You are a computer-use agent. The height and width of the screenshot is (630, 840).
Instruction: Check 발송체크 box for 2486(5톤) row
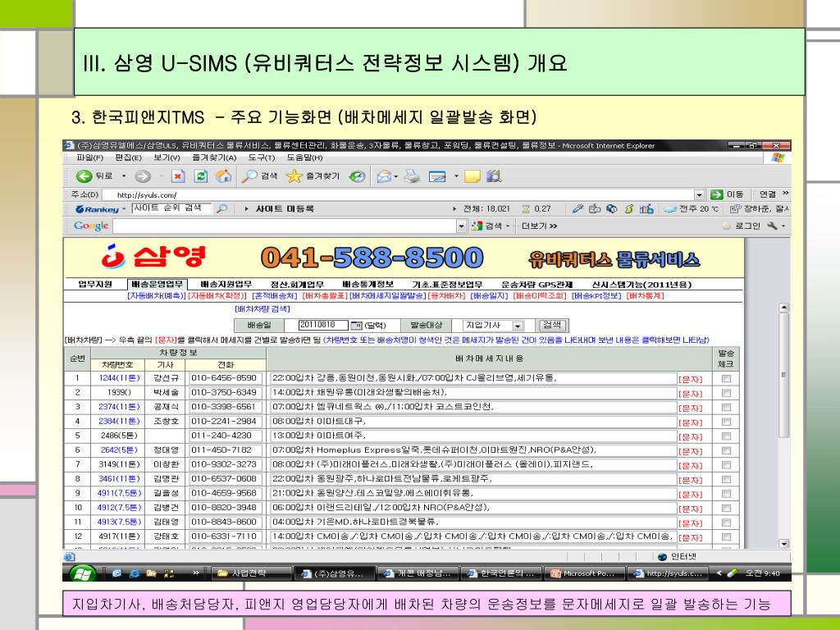(727, 436)
